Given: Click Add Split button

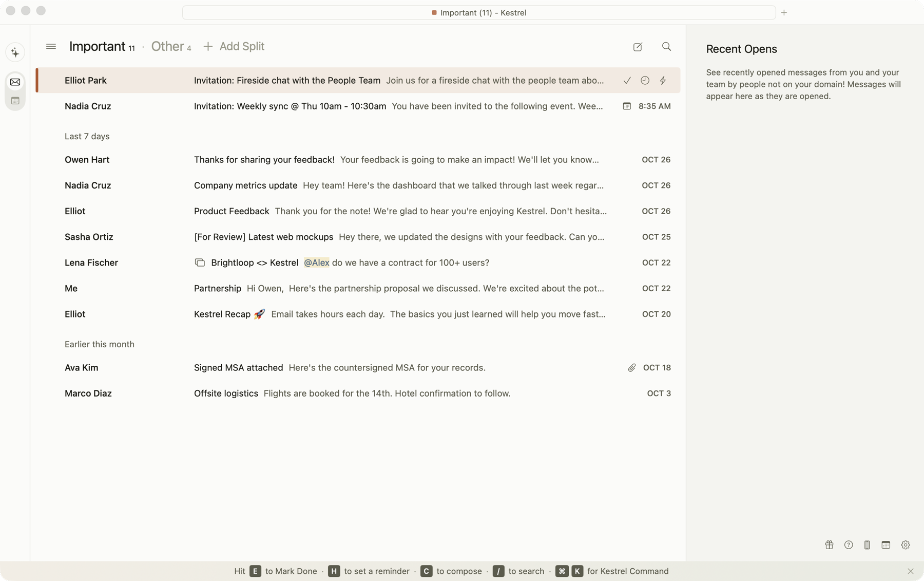Looking at the screenshot, I should (234, 46).
